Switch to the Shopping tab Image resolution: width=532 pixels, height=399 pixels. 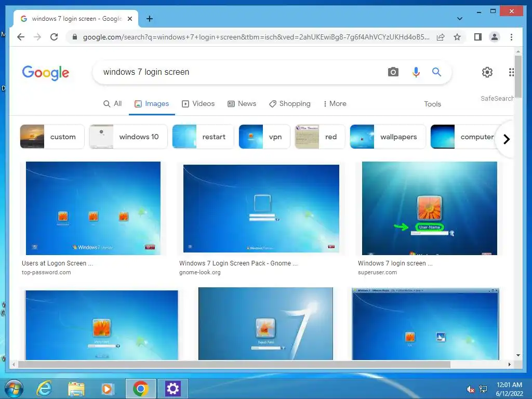point(290,103)
